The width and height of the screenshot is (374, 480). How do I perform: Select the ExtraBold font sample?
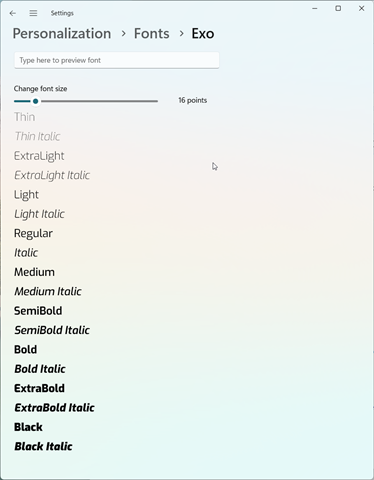39,388
